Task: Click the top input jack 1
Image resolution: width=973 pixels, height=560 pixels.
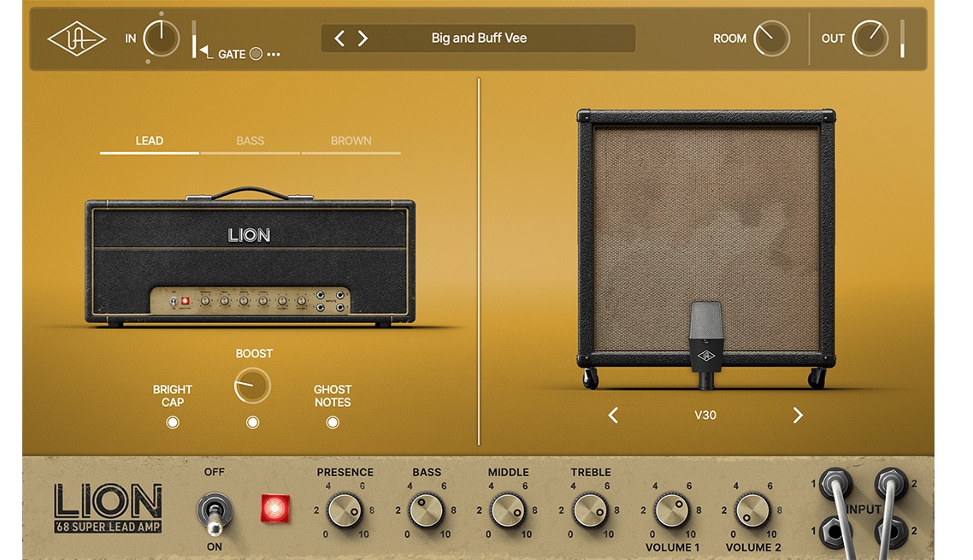Action: [x=835, y=483]
